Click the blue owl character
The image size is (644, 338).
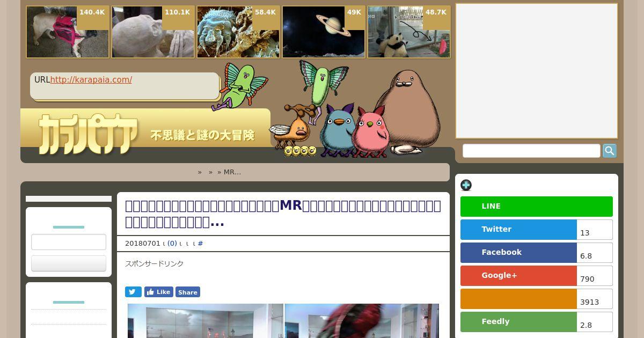click(x=337, y=131)
